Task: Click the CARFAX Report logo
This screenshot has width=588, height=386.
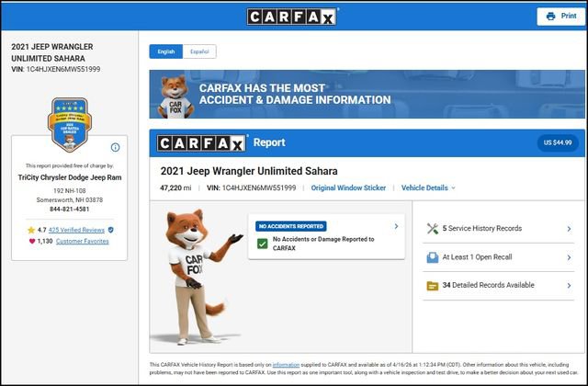Action: coord(202,143)
